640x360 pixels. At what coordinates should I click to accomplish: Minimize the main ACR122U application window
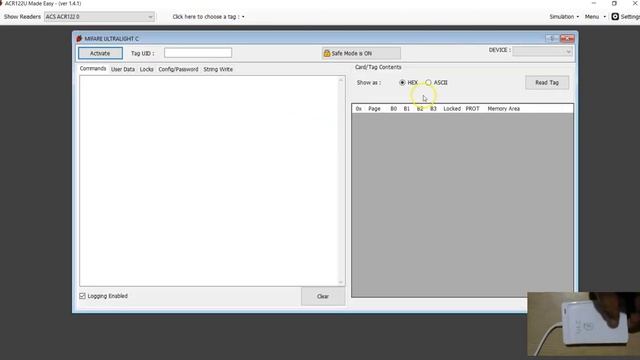point(594,3)
